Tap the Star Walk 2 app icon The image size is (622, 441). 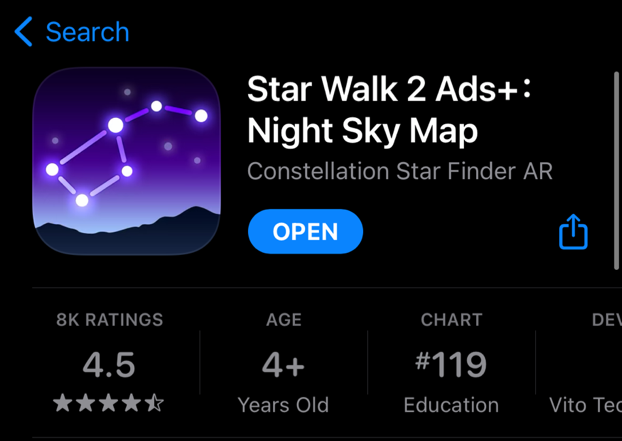tap(127, 161)
